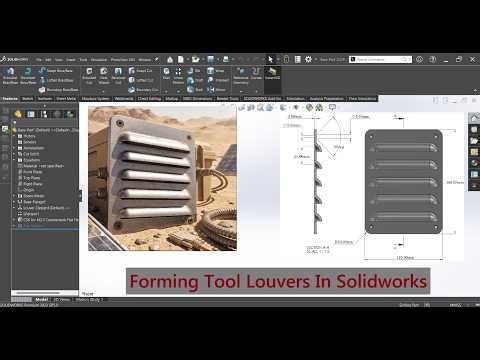This screenshot has height=360, width=480.
Task: Click the louvered vent rendered image
Action: (x=162, y=178)
